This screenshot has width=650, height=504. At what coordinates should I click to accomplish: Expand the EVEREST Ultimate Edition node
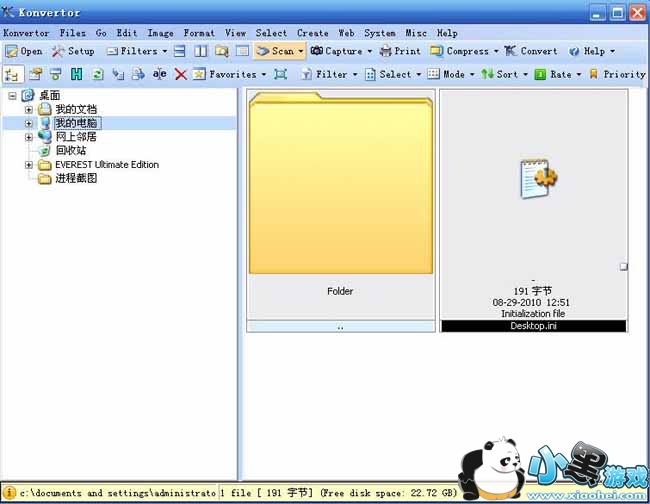point(29,165)
